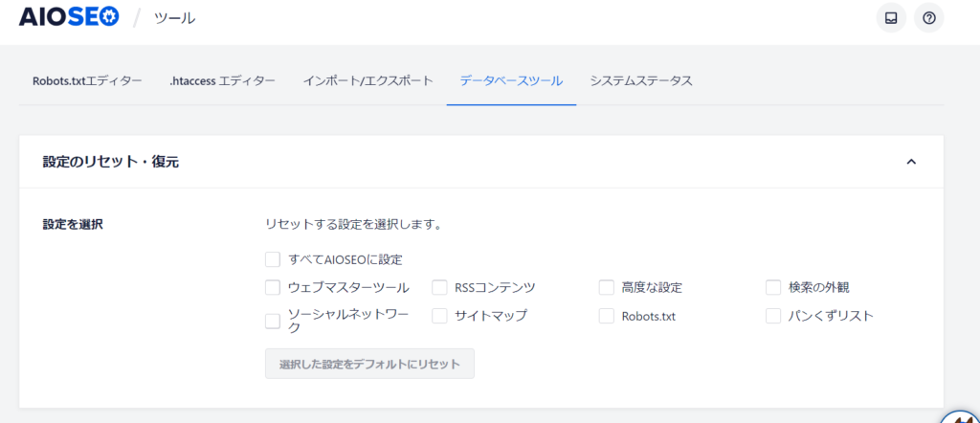
Task: Collapse the 設定のリセット・復元 section
Action: 911,162
